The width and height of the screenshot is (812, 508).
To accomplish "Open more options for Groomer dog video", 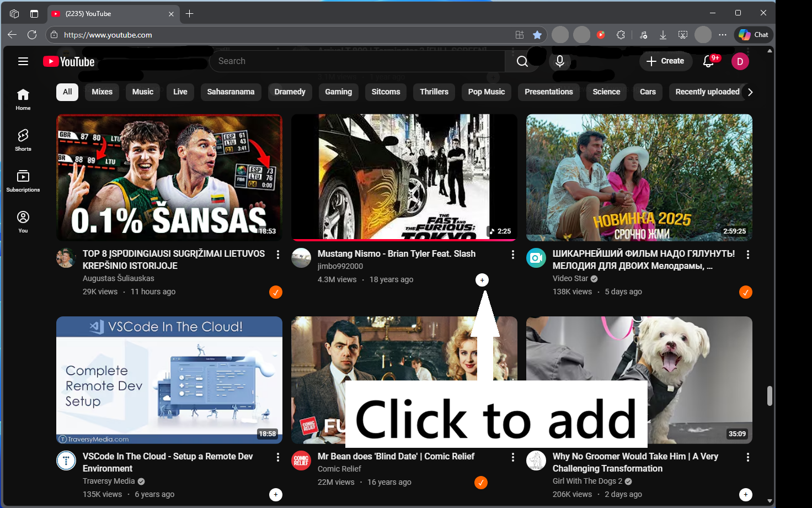I will tap(748, 457).
